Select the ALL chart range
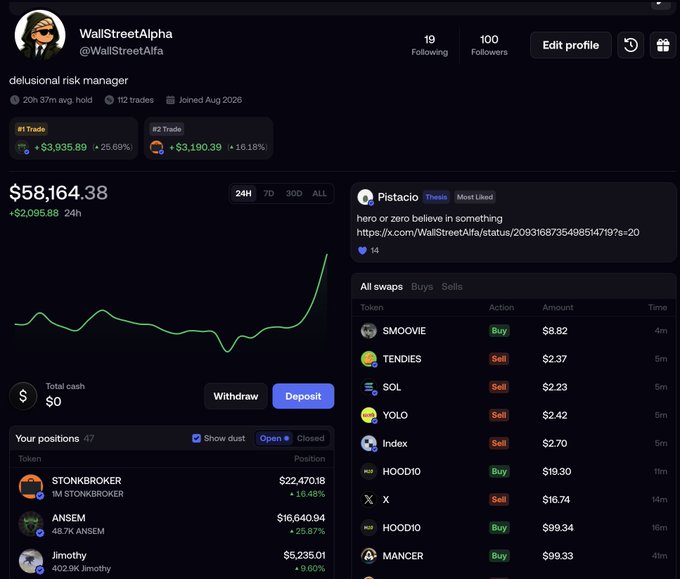Viewport: 680px width, 579px height. click(320, 193)
